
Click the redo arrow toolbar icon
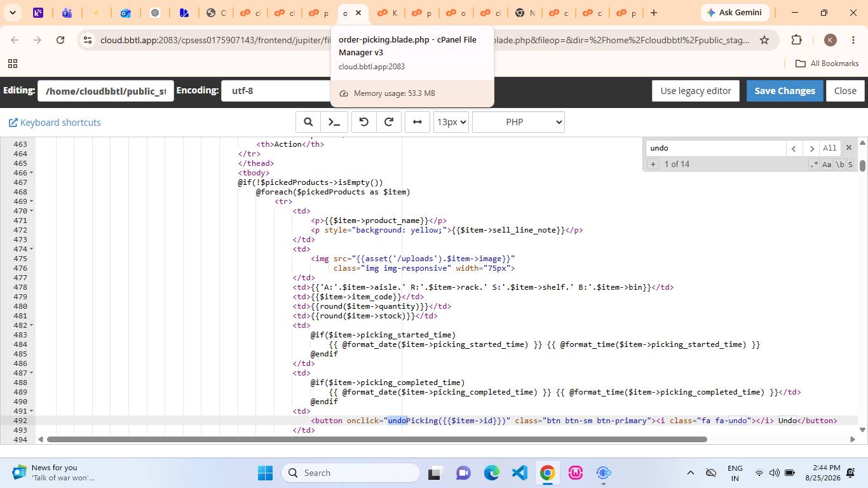(389, 122)
